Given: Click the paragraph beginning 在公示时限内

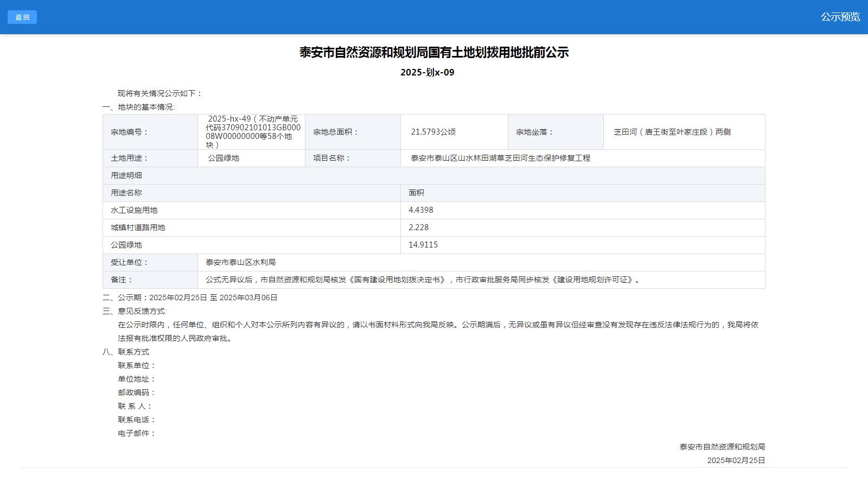Looking at the screenshot, I should pyautogui.click(x=438, y=331).
